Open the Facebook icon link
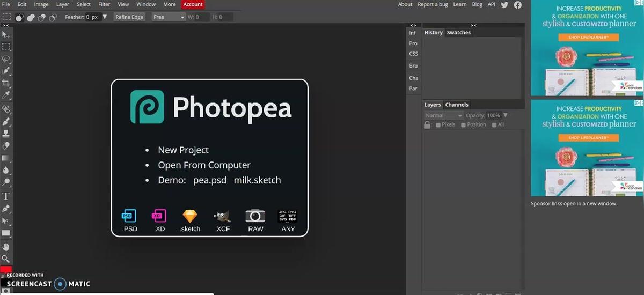Screen dimensions: 644x295 point(518,5)
